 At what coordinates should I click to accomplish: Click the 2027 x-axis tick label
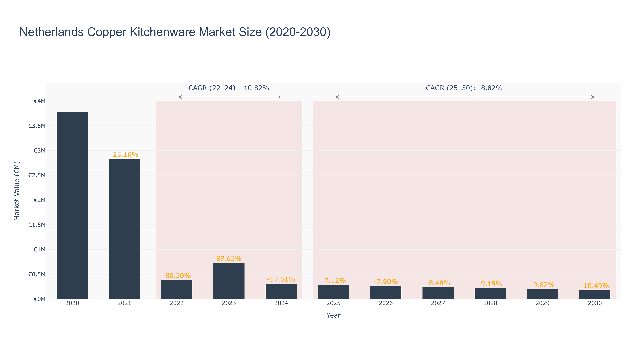click(x=438, y=303)
